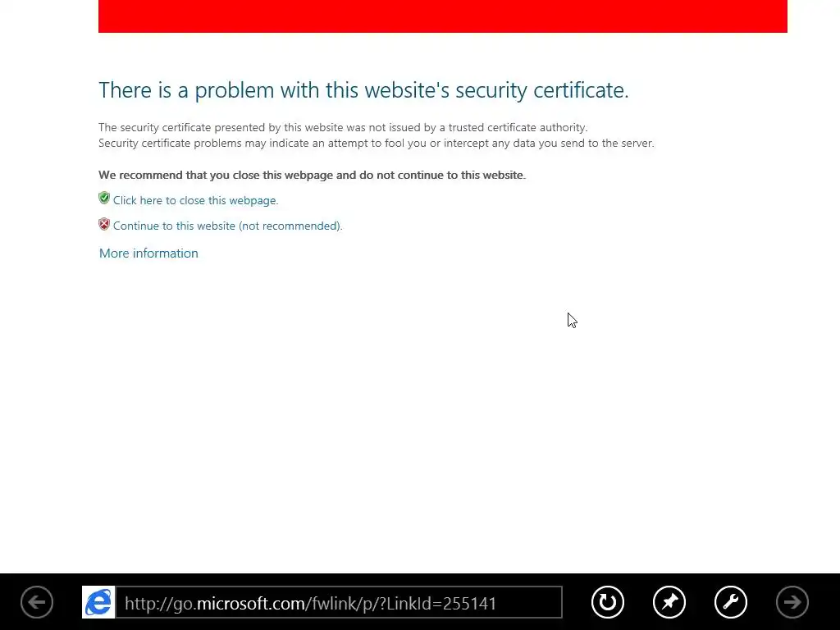Click the 'http://go.' prefix in address bar

pyautogui.click(x=161, y=604)
